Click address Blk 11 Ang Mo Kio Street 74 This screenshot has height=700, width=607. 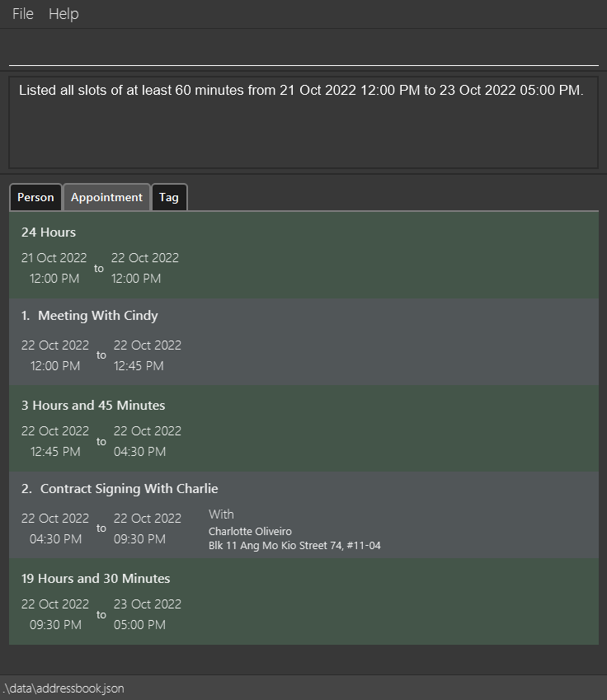coord(294,546)
